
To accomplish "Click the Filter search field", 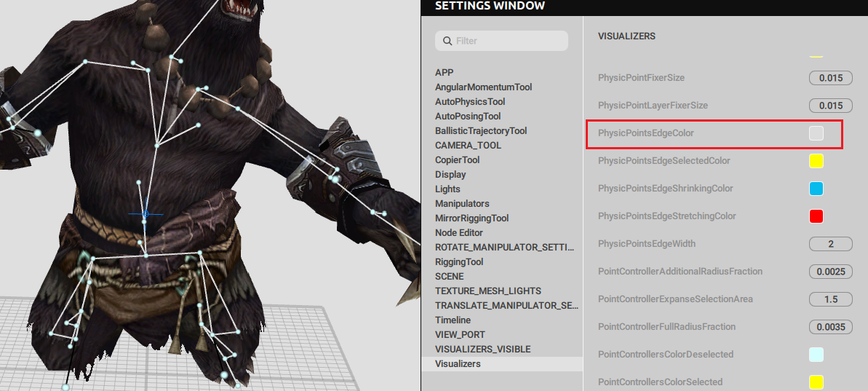I will (501, 41).
